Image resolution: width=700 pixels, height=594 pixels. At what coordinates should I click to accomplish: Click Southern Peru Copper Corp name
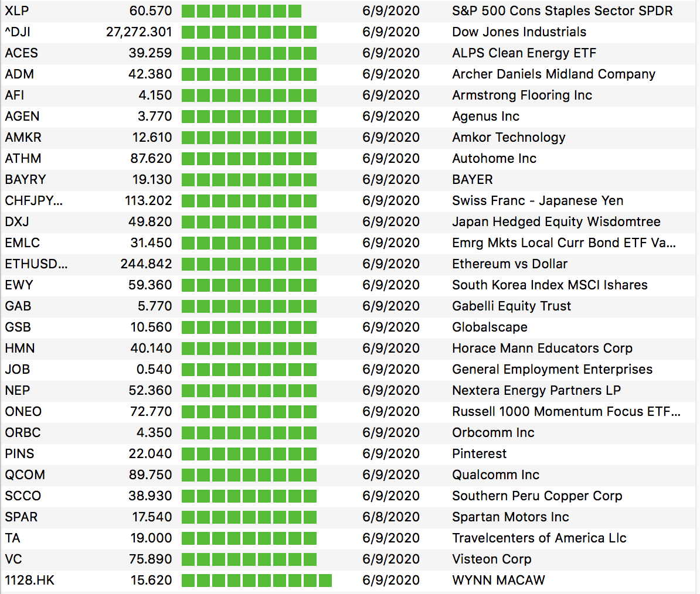(537, 496)
